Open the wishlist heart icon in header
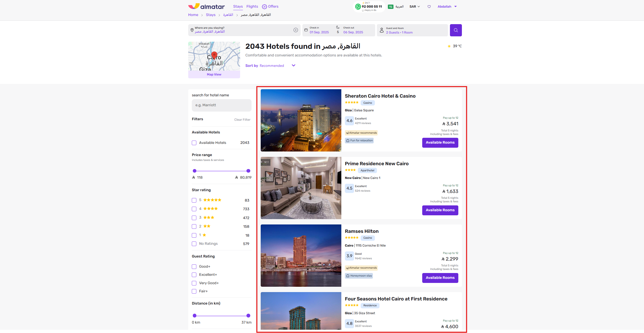Viewport: 644px width, 333px height. click(429, 7)
